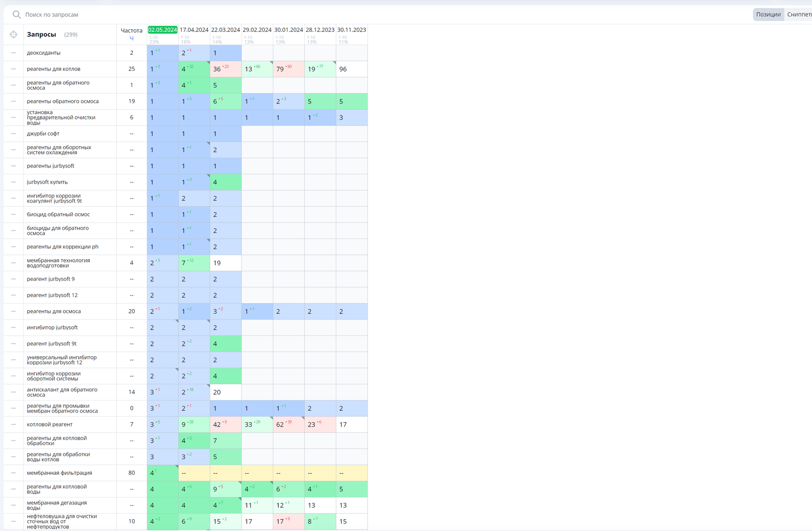Viewport: 812px width, 531px height.
Task: Select the 22.03.2024 date column header
Action: tap(226, 30)
